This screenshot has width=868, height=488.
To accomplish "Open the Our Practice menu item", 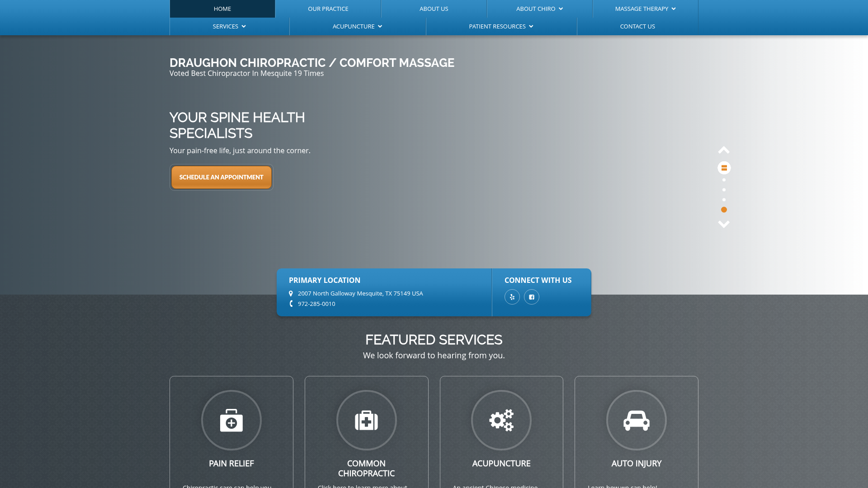I will 328,9.
